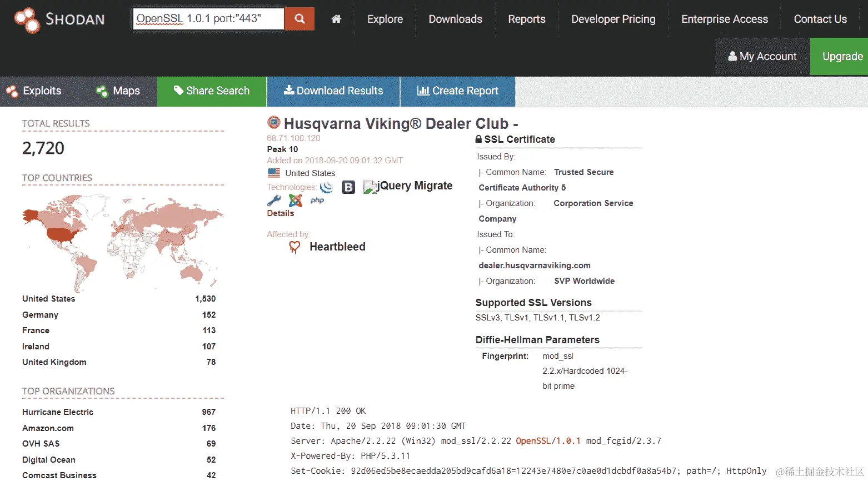The image size is (868, 481).
Task: Filter by OVH SAS organization
Action: click(x=41, y=444)
